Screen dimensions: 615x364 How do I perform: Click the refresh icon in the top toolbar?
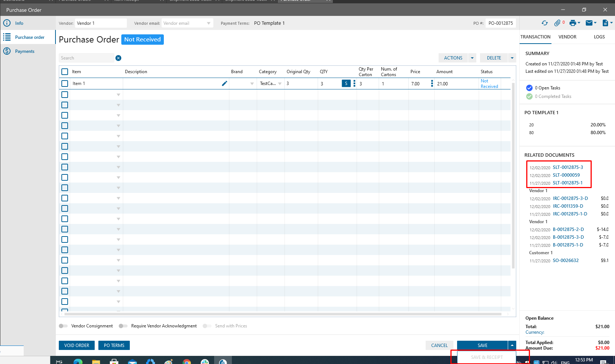(x=545, y=23)
